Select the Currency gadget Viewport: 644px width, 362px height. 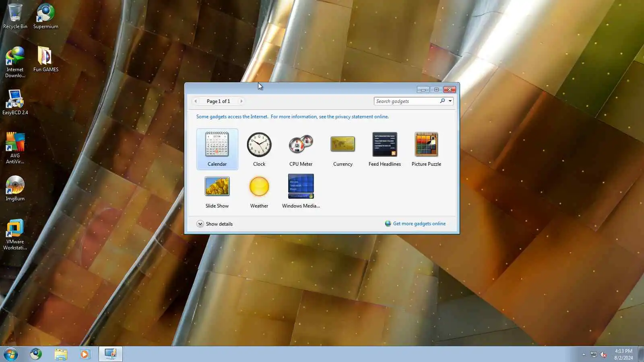343,149
